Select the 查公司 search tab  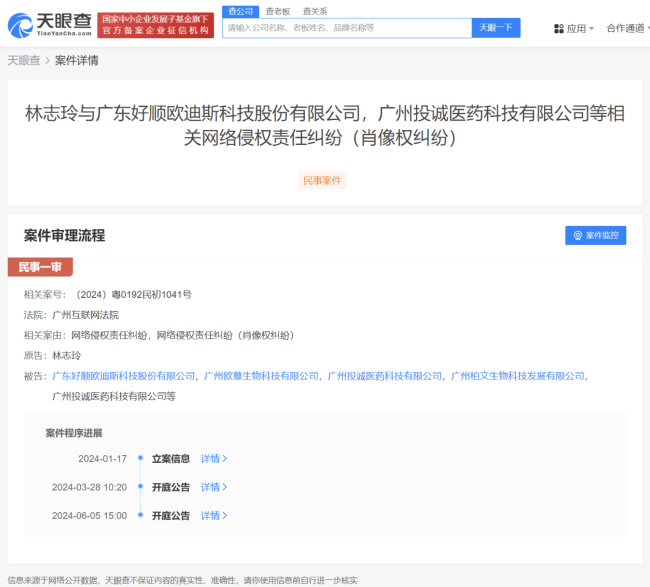[240, 11]
